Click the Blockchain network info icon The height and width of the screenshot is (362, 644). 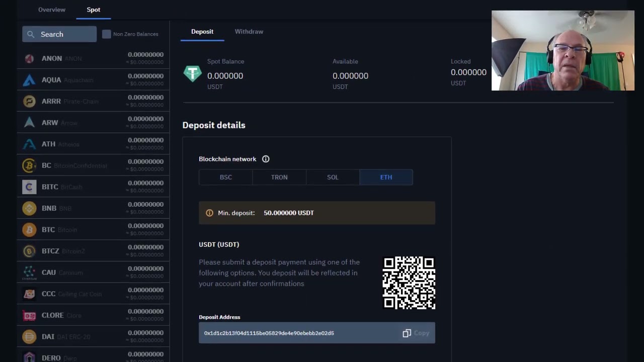(266, 159)
